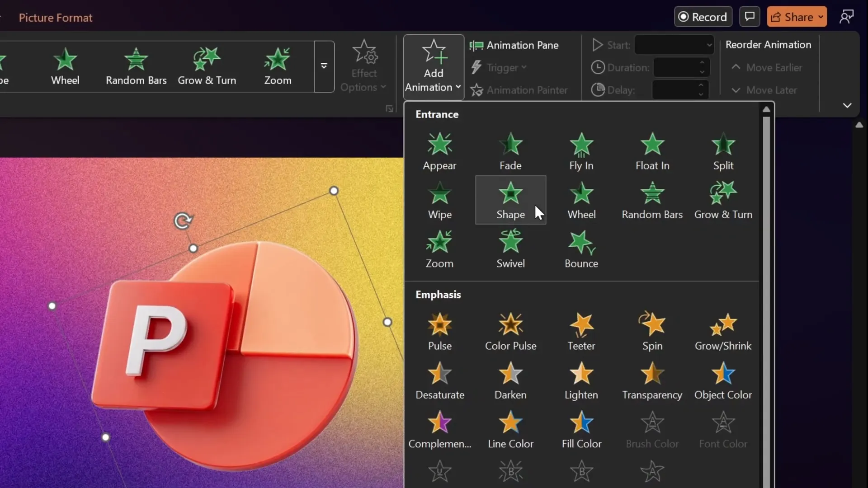Image resolution: width=868 pixels, height=488 pixels.
Task: Select the Darken emphasis effect
Action: point(510,380)
